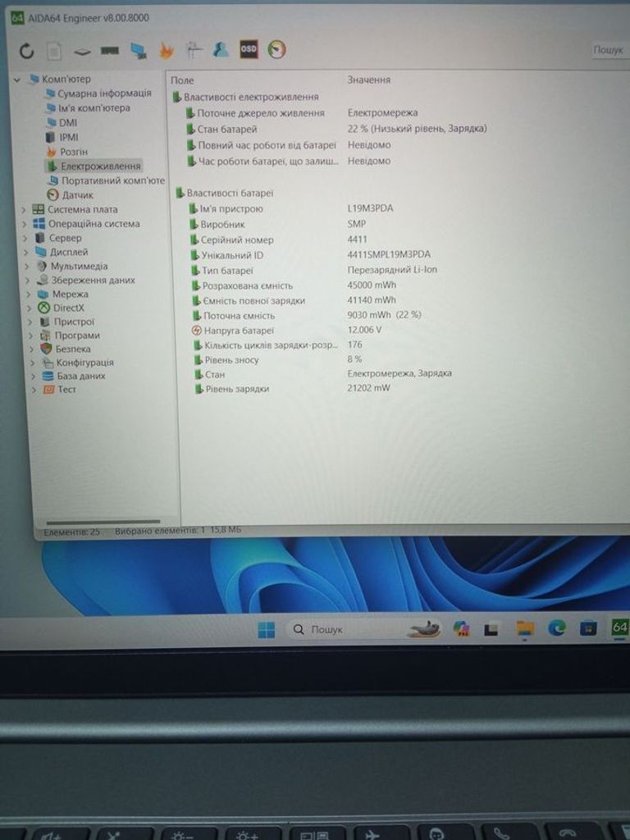The height and width of the screenshot is (840, 630).
Task: Select Датчик in the sidebar tree
Action: (77, 195)
